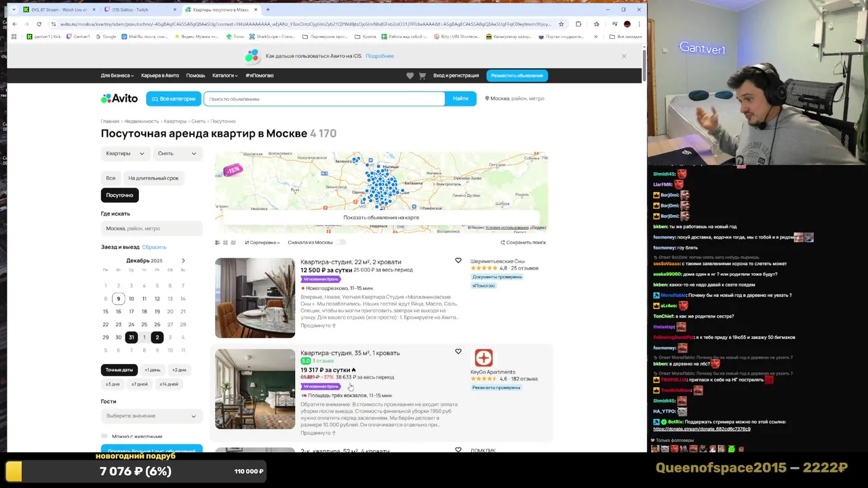Click the Найти search button
868x488 pixels.
pos(460,98)
